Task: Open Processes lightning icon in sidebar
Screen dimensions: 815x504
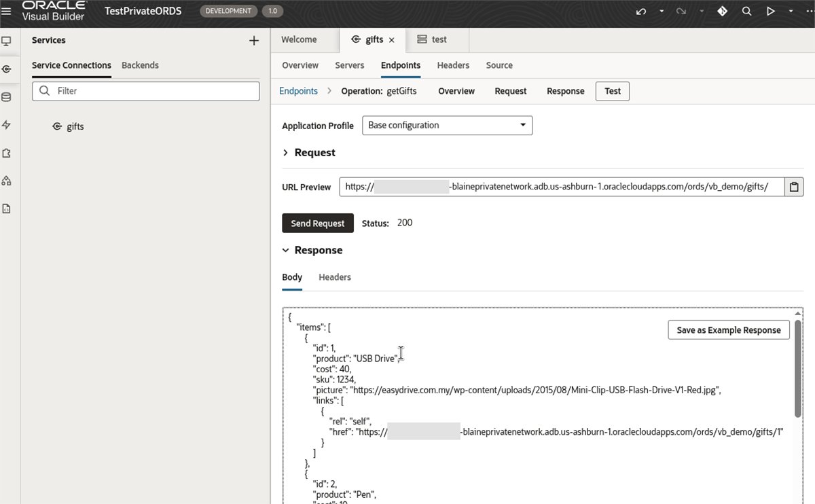Action: click(7, 125)
